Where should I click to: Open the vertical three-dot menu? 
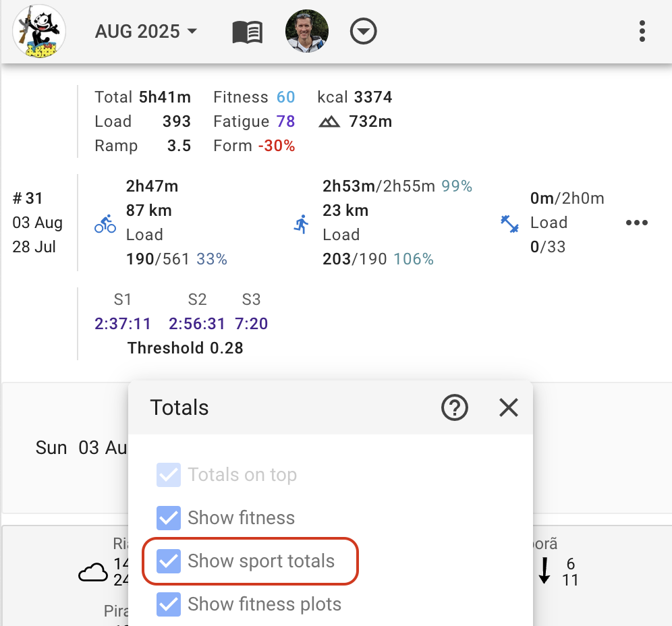(642, 32)
